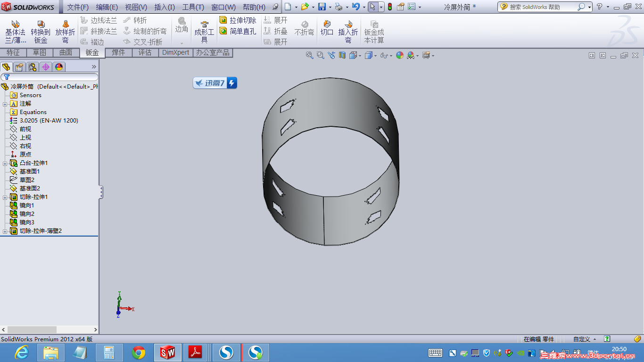Activate the 插入折弯 insert bends tool
The width and height of the screenshot is (644, 362).
tap(348, 31)
